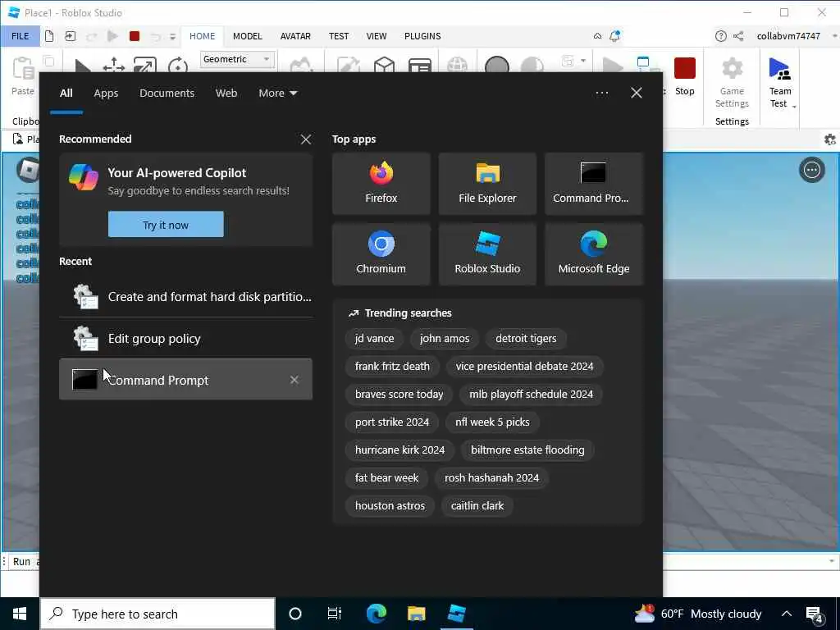
Task: Search trending biltmore estate flooding
Action: pos(527,450)
